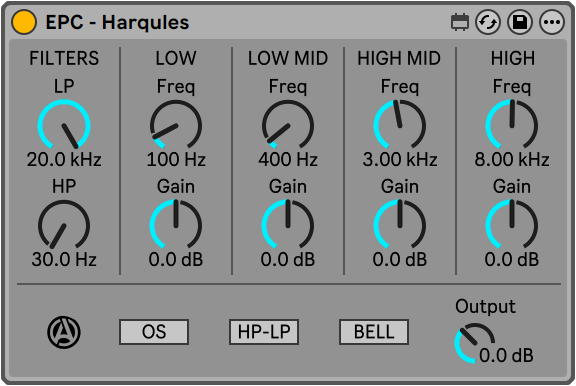Click the EPC - Harqules device title

(117, 22)
